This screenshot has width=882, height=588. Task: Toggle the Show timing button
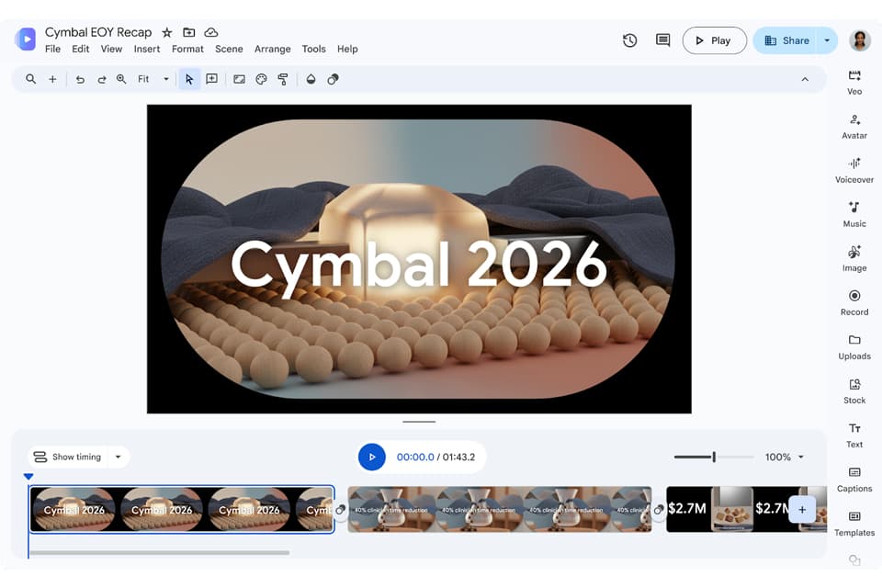[x=68, y=457]
